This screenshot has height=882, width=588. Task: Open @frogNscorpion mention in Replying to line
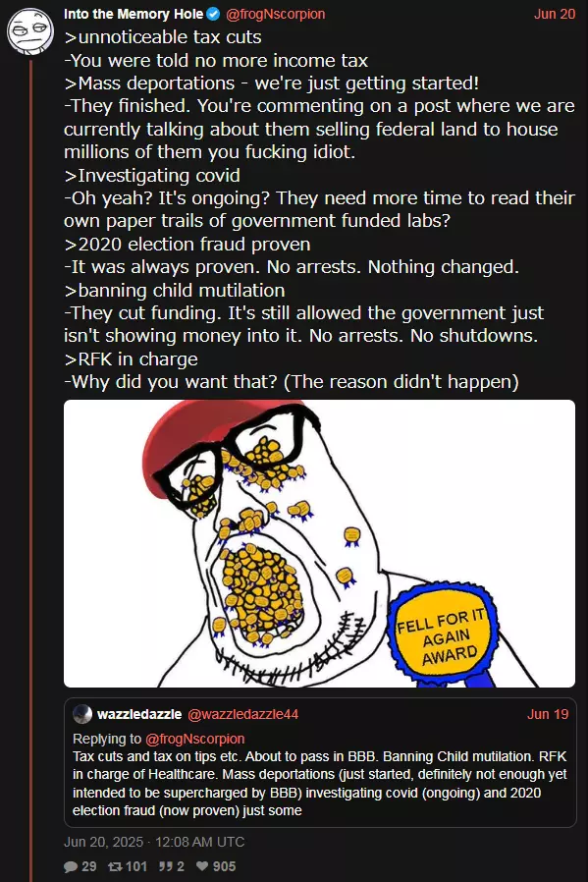point(195,739)
